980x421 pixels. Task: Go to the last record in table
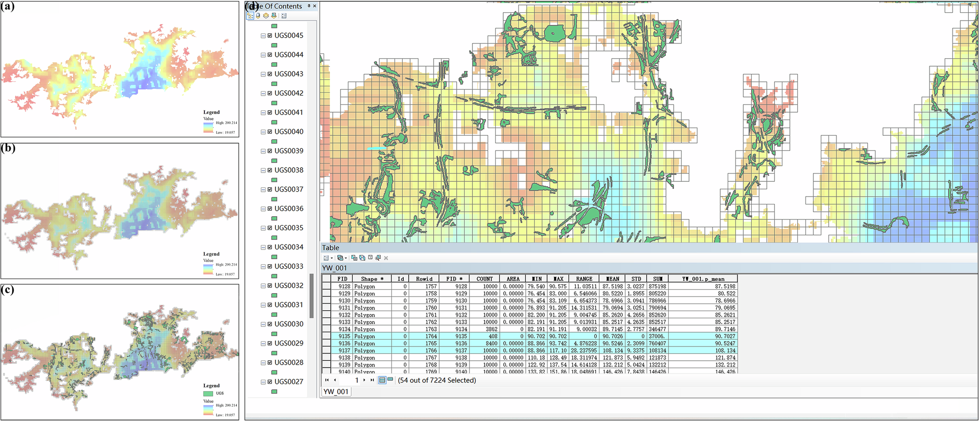372,380
